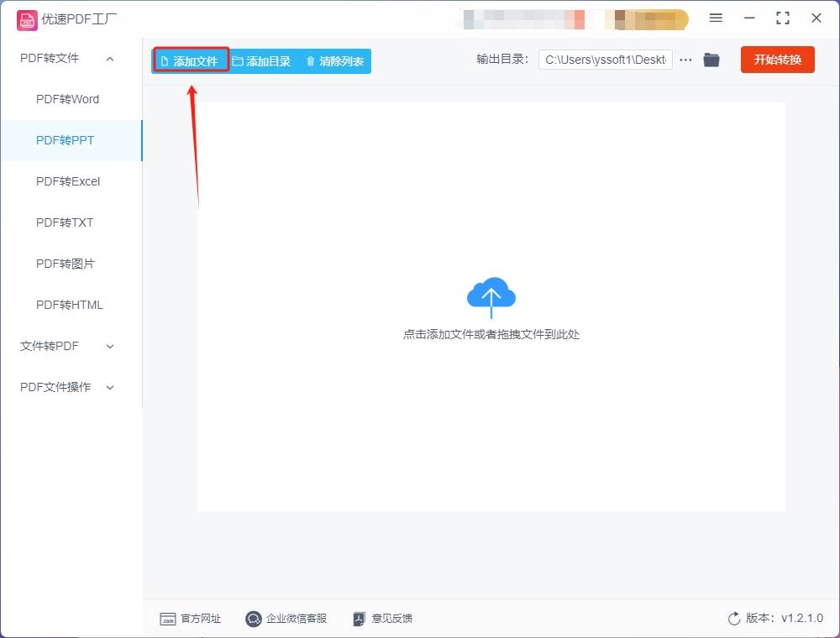Collapse the PDF转文件 section chevron

[x=109, y=58]
